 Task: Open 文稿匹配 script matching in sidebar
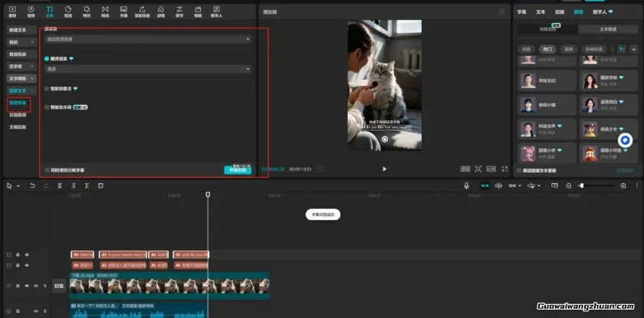click(18, 126)
